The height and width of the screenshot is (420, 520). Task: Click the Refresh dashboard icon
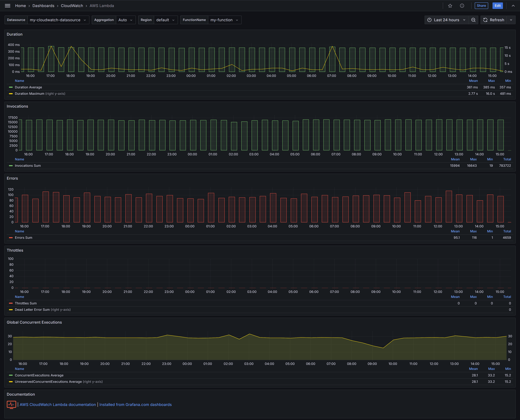pos(485,20)
